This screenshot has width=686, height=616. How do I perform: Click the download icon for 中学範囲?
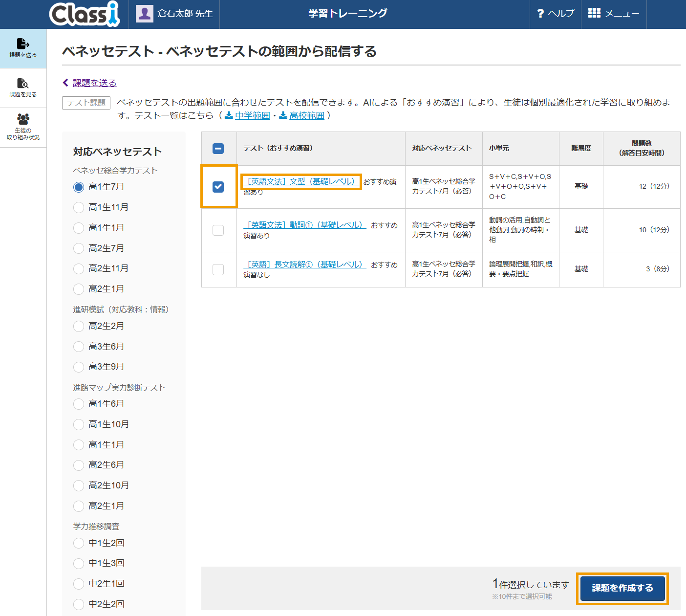pyautogui.click(x=228, y=115)
